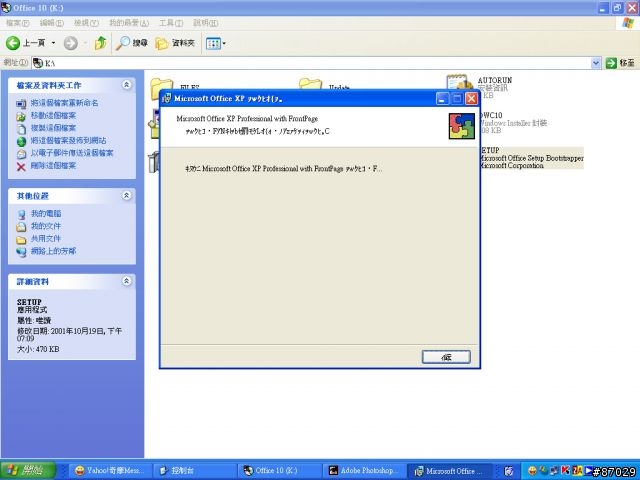The width and height of the screenshot is (640, 480).
Task: Click the Forward arrow button
Action: click(71, 43)
